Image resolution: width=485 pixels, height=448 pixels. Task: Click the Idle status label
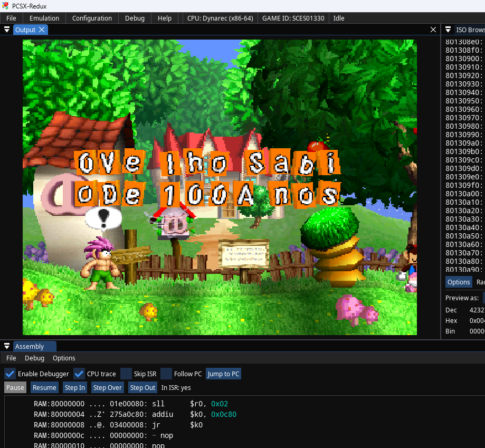[339, 18]
